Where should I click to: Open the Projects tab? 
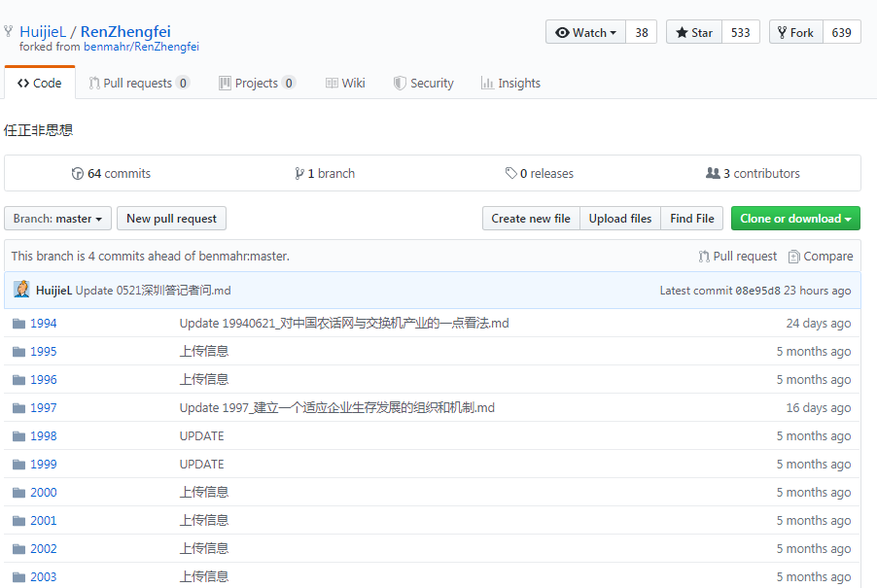coord(257,84)
